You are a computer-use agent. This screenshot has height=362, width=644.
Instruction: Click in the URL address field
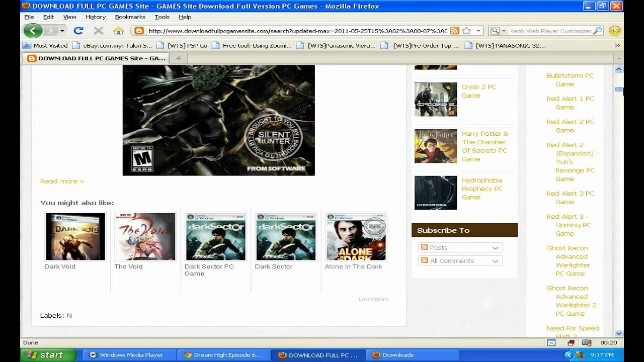pyautogui.click(x=297, y=31)
